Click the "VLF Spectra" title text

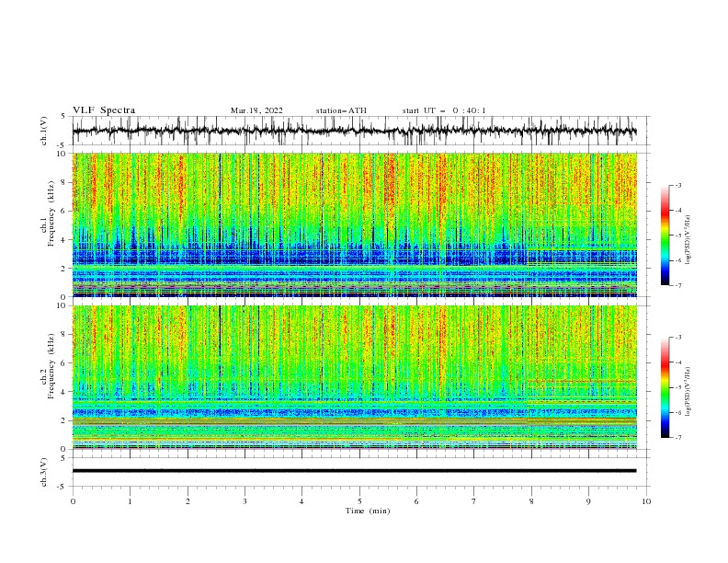coord(104,110)
